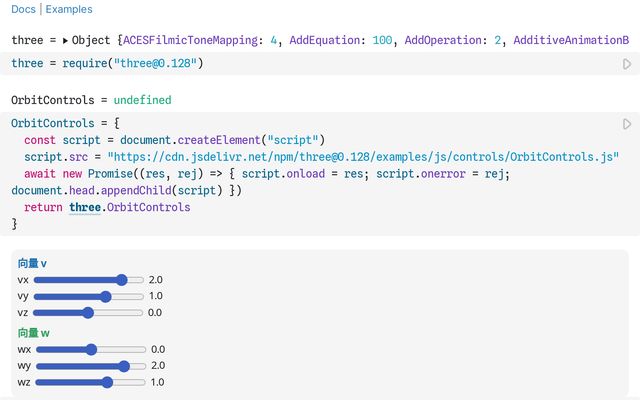Click the underlined three reference in return statement
This screenshot has height=400, width=640.
click(88, 207)
